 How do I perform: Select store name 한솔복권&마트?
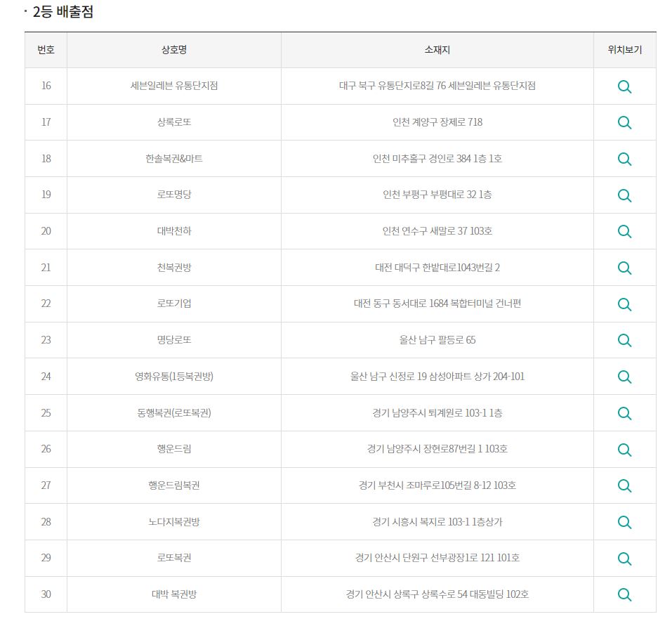pos(174,159)
